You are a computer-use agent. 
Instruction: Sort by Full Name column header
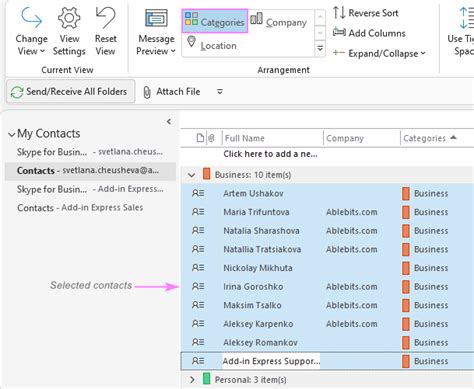click(x=272, y=138)
